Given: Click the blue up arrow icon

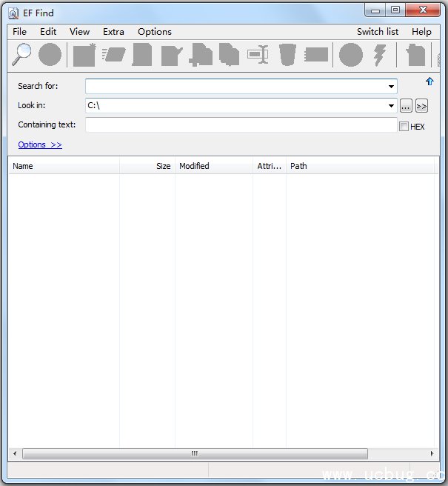Looking at the screenshot, I should click(x=429, y=81).
